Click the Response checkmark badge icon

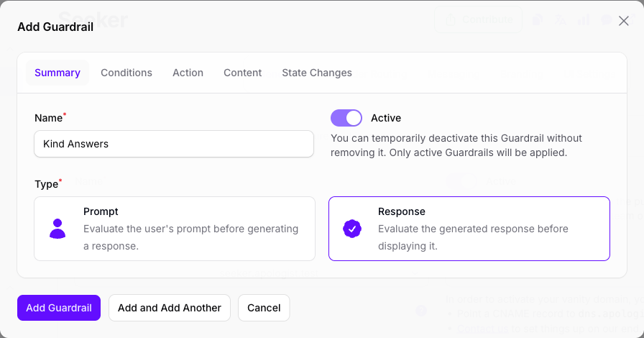coord(352,229)
